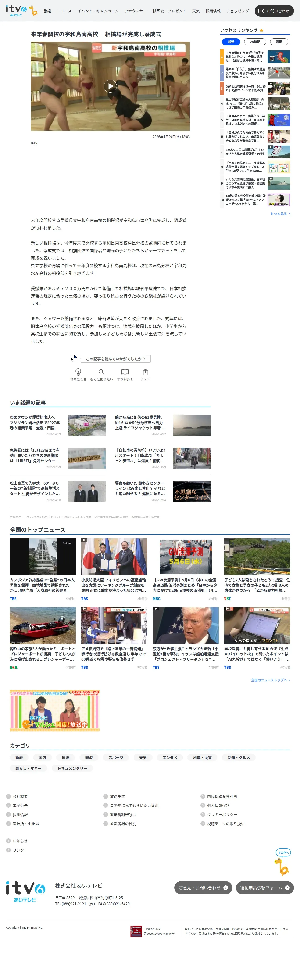Open the 小泉防衛大臣 news thumbnail
The width and height of the screenshot is (300, 980).
(114, 556)
